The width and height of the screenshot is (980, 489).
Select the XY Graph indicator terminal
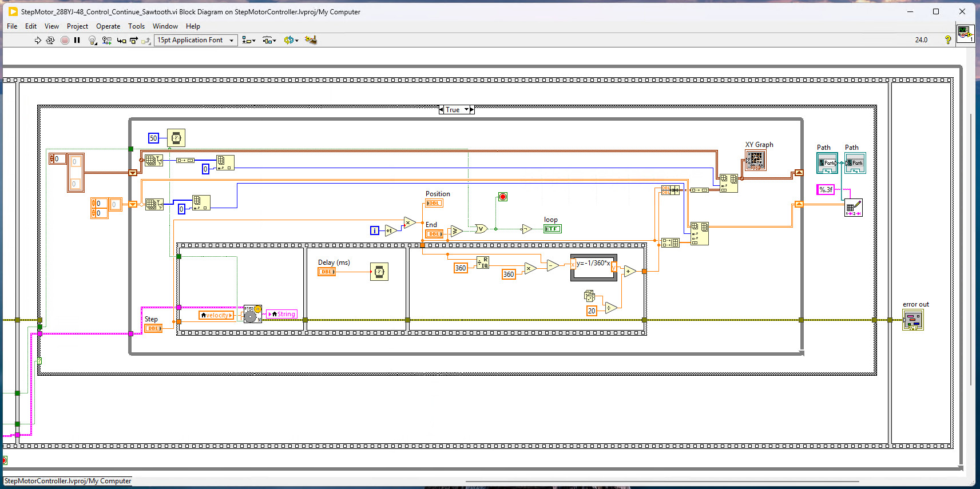click(x=755, y=160)
